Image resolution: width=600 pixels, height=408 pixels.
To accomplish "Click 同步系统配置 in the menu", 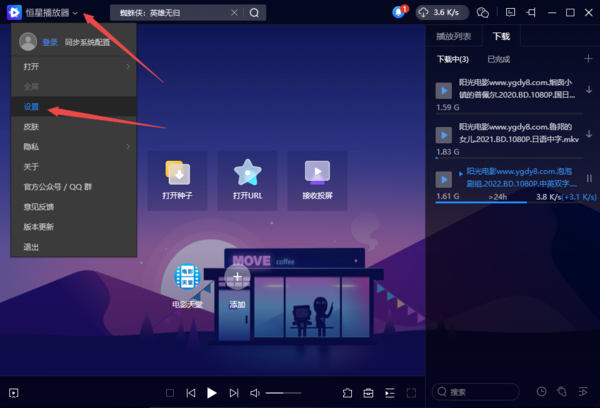I will click(x=87, y=42).
